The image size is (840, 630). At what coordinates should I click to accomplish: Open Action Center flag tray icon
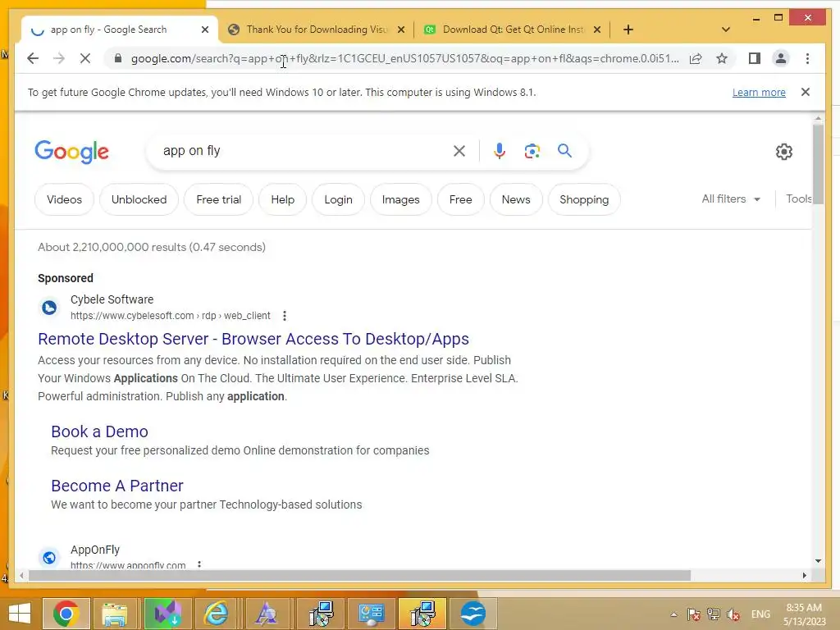coord(693,614)
